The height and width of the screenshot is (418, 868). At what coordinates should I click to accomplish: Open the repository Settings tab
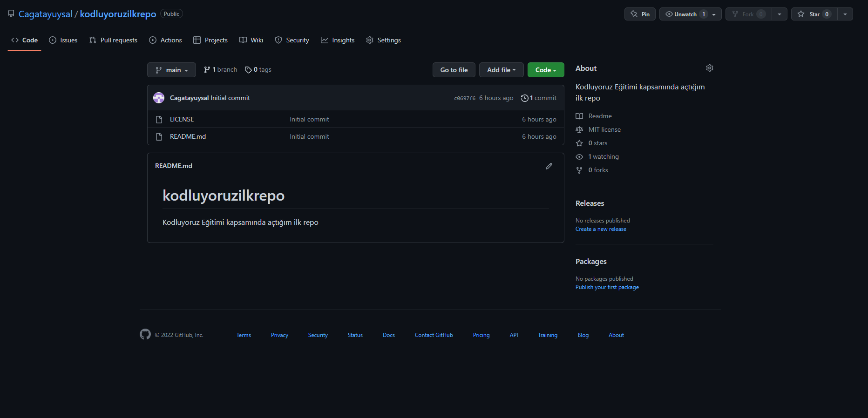pos(383,40)
